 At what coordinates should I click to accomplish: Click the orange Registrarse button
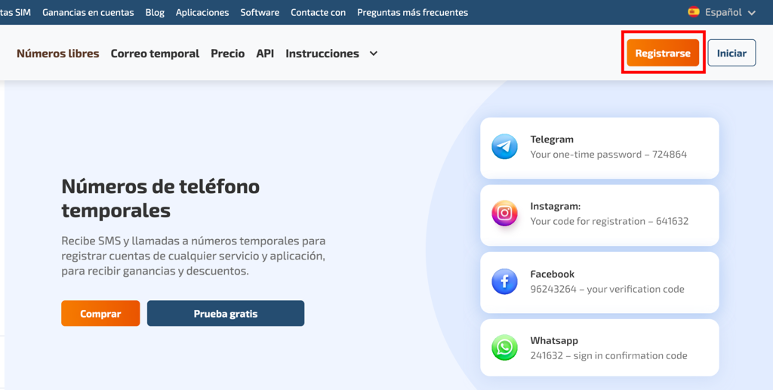663,53
